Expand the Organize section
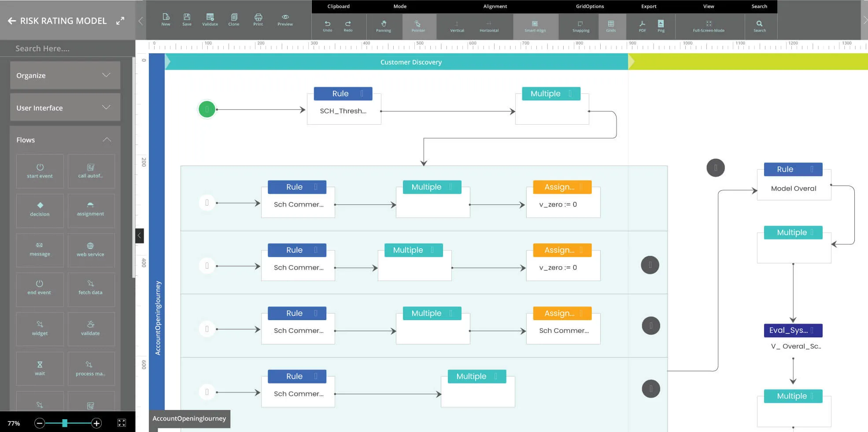868x432 pixels. click(x=65, y=75)
